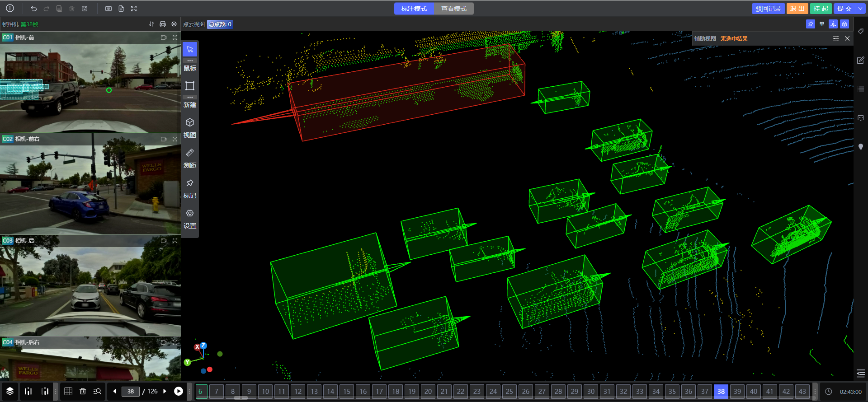Click the save icon in top toolbar
The image size is (868, 402).
tap(85, 9)
